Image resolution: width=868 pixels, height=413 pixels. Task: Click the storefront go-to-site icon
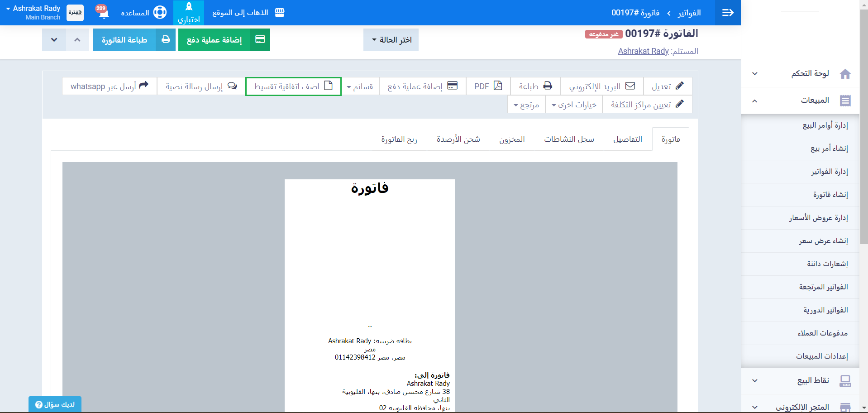(x=280, y=13)
